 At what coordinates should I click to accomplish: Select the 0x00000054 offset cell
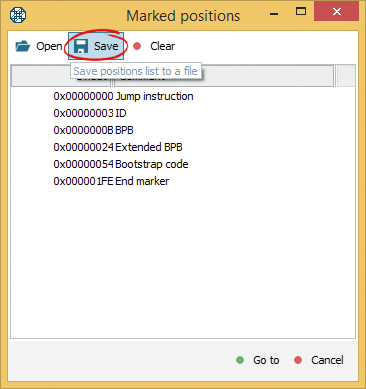[x=83, y=164]
